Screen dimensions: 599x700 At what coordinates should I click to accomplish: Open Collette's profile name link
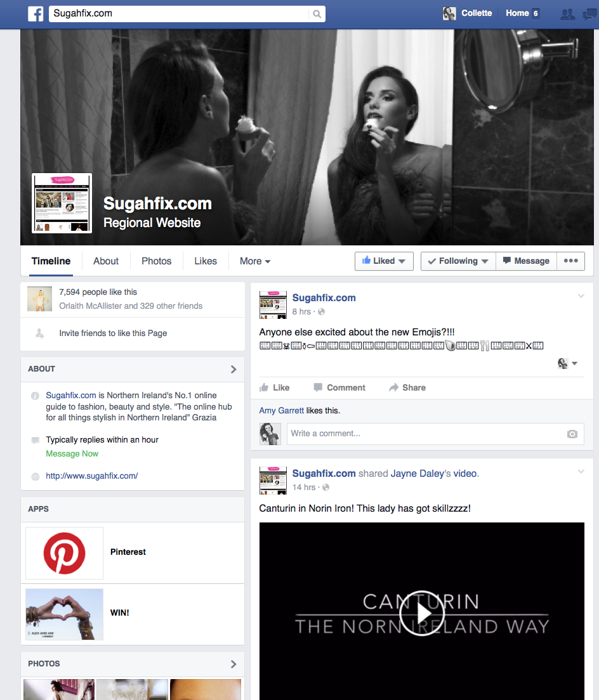pyautogui.click(x=477, y=13)
